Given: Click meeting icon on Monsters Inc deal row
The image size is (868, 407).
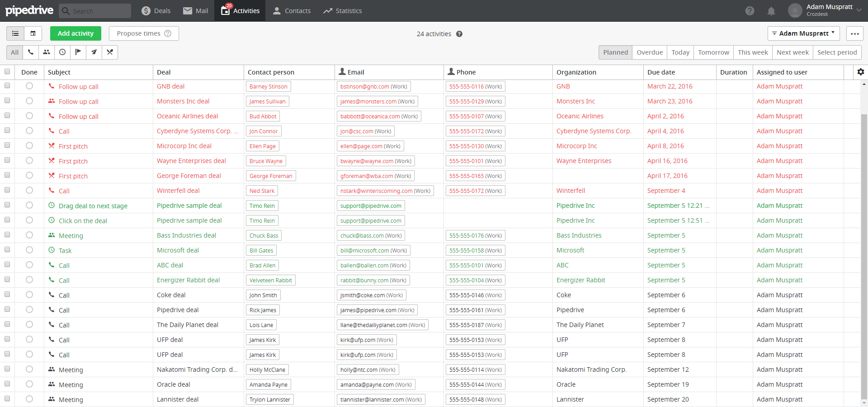Looking at the screenshot, I should coord(52,101).
